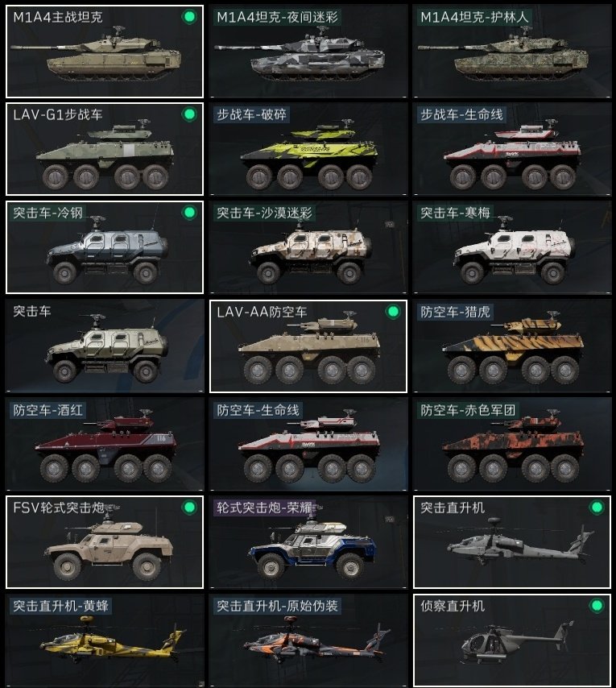Image resolution: width=616 pixels, height=688 pixels.
Task: Choose the 突击车-沙漠迷彩 desert skin
Action: tap(308, 247)
